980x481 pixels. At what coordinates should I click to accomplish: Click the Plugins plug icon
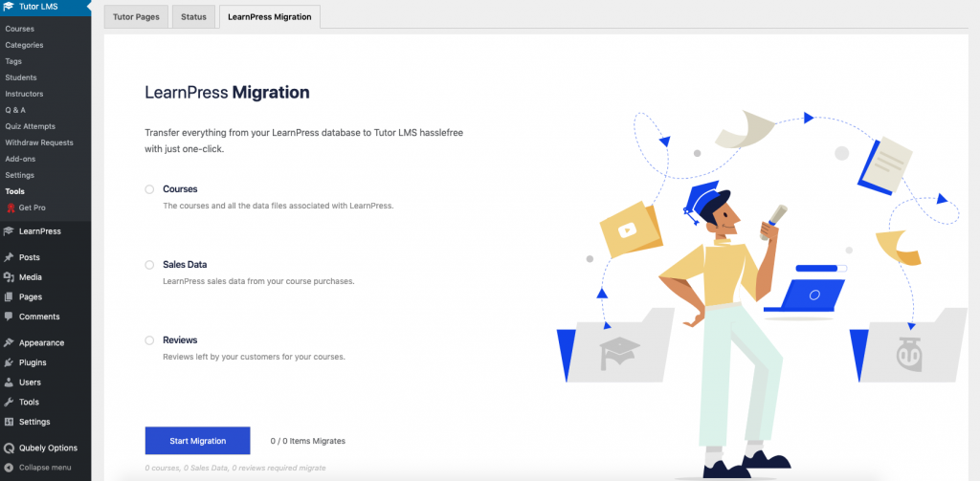[x=8, y=362]
